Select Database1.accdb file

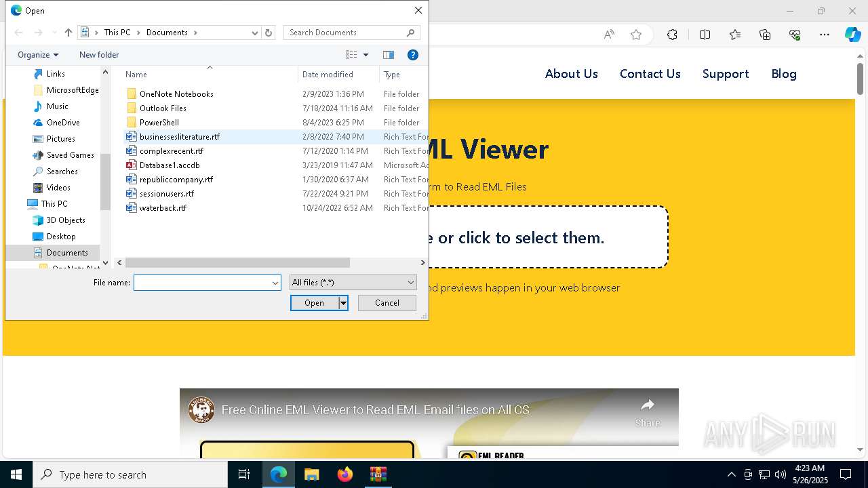170,165
